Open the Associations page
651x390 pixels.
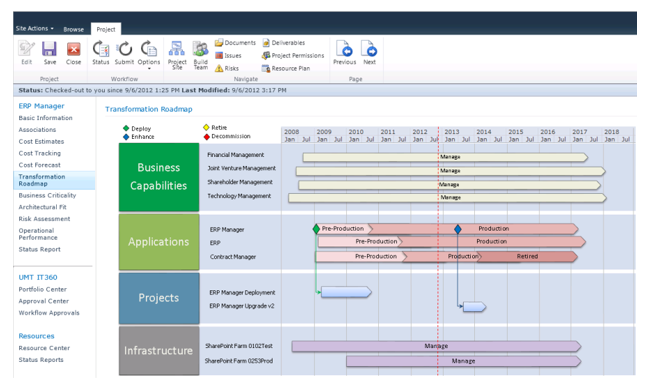[37, 130]
